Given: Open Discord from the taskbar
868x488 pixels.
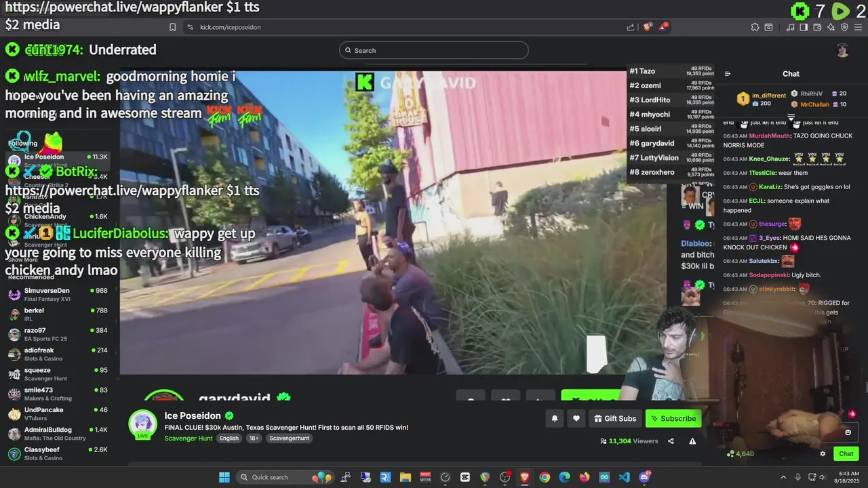Looking at the screenshot, I should coord(644,477).
